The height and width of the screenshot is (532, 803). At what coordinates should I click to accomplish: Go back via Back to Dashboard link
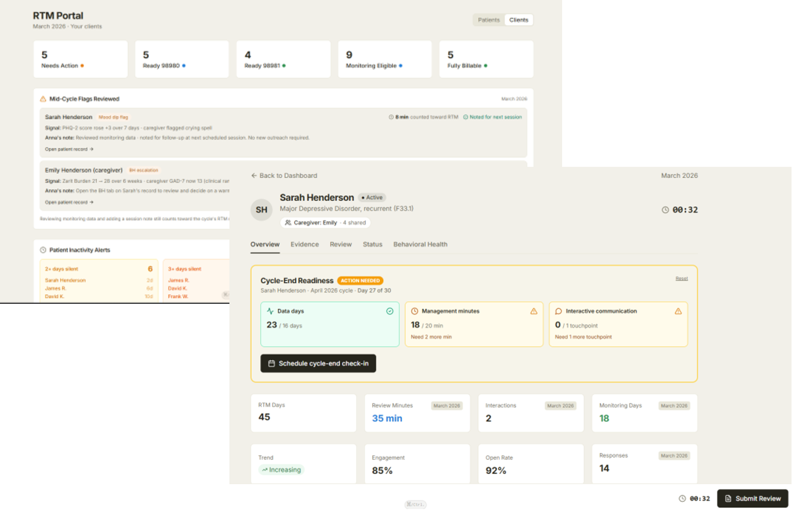(284, 176)
